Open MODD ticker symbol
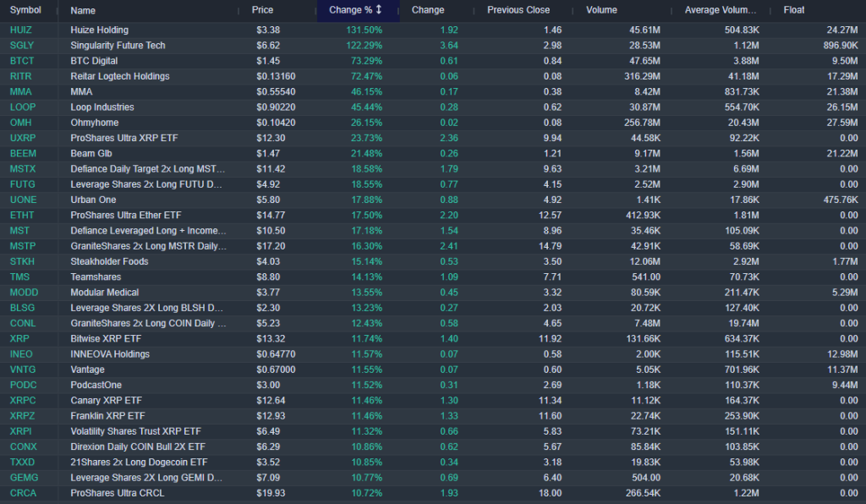Image resolution: width=866 pixels, height=504 pixels. (24, 293)
